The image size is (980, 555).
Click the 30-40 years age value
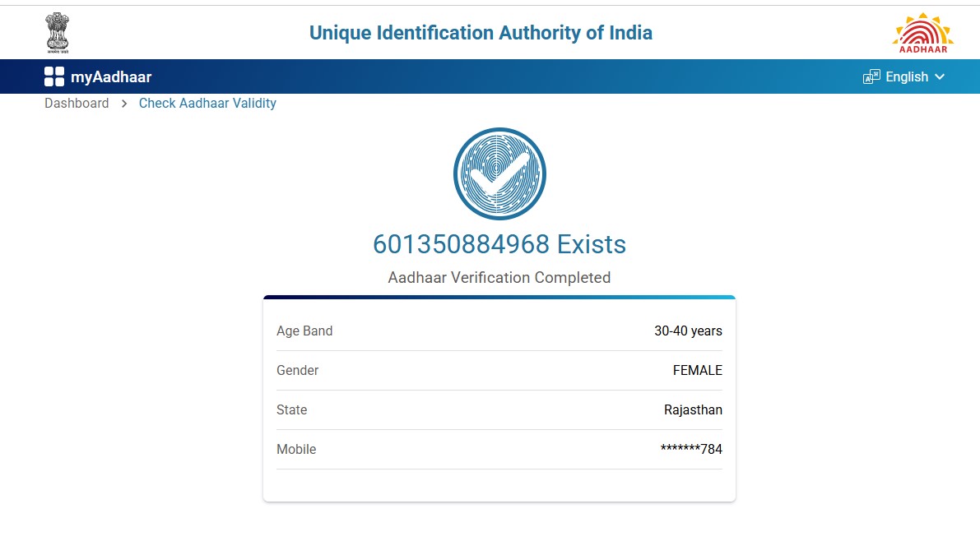(x=688, y=331)
